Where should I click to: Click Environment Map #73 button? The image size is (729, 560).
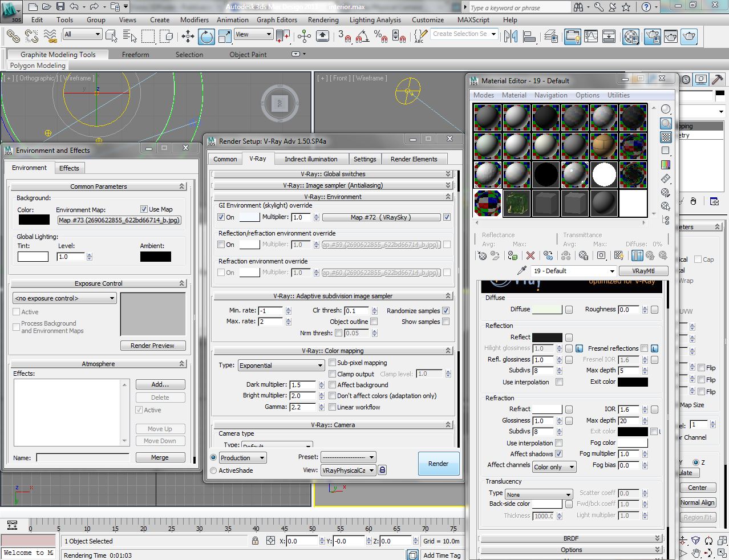click(119, 220)
